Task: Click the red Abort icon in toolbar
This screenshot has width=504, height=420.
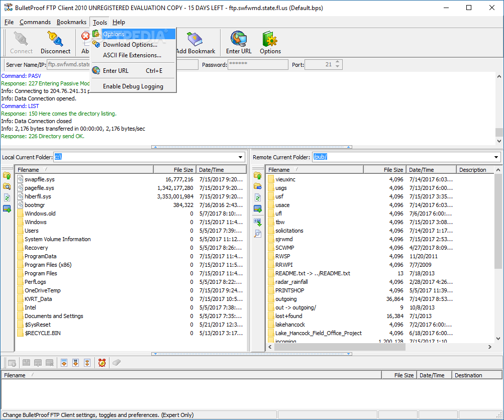Action: click(85, 36)
